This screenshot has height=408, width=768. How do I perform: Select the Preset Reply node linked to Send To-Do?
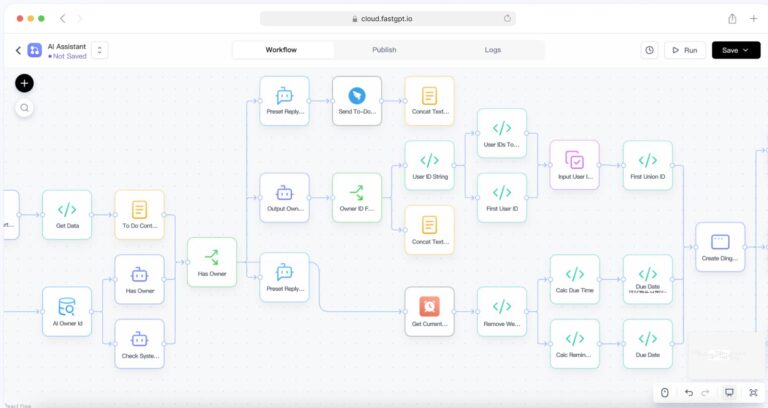tap(285, 101)
